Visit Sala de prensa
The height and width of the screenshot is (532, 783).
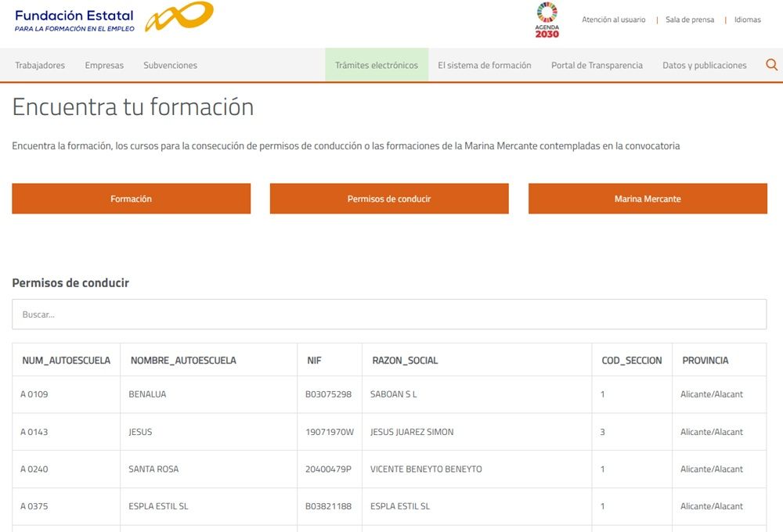coord(688,19)
